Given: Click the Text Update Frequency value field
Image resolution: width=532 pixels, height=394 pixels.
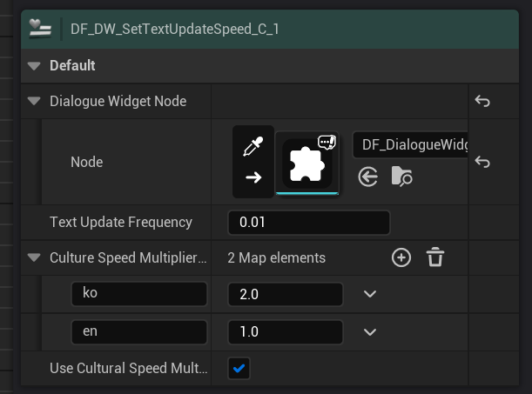Looking at the screenshot, I should click(x=308, y=223).
